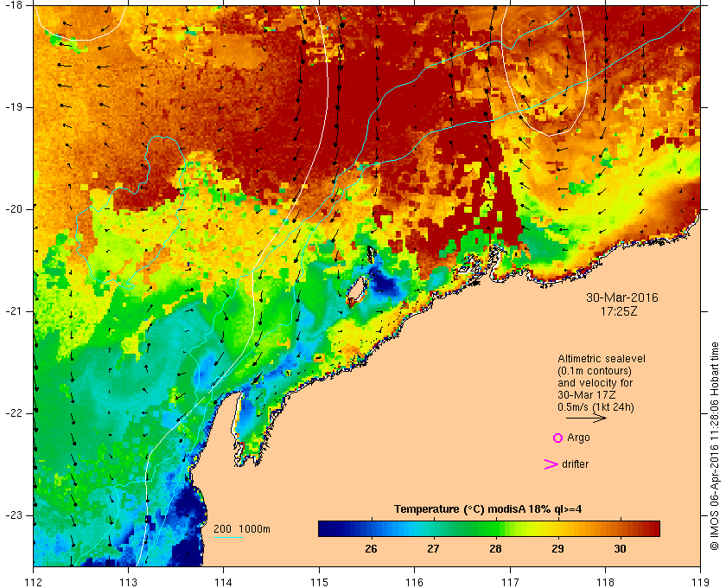Click the temperature color bar at 26
Image resolution: width=726 pixels, height=588 pixels.
coord(371,528)
